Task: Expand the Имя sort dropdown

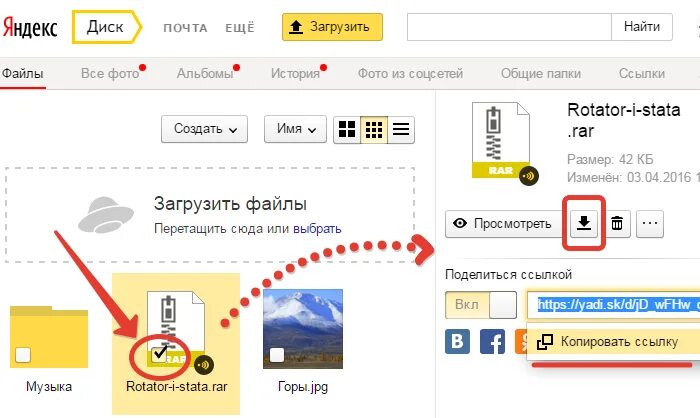Action: point(296,129)
